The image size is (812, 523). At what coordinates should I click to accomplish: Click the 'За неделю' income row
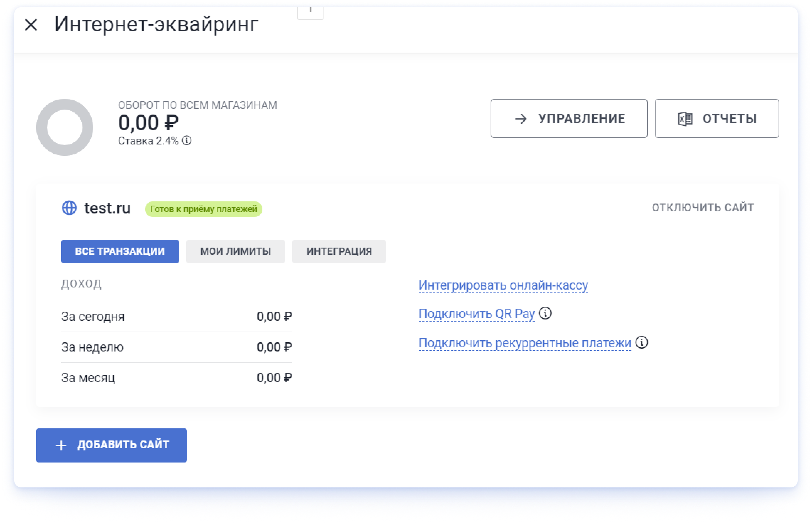coord(177,347)
